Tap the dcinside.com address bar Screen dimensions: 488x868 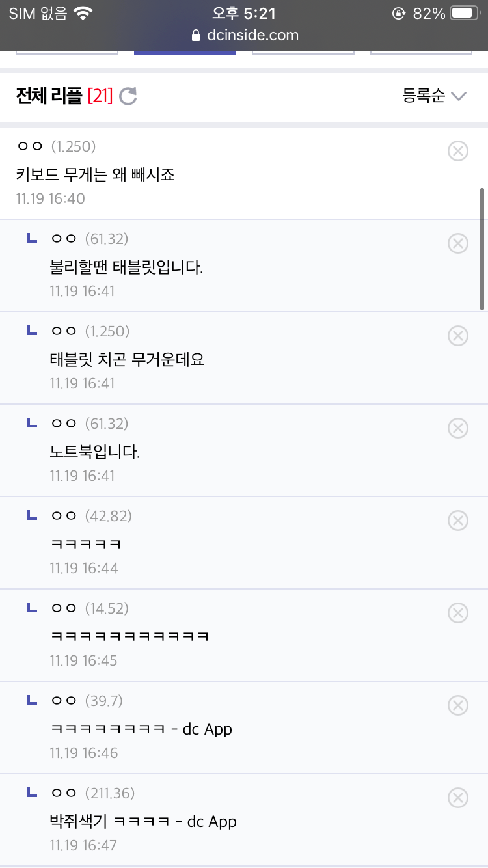245,35
